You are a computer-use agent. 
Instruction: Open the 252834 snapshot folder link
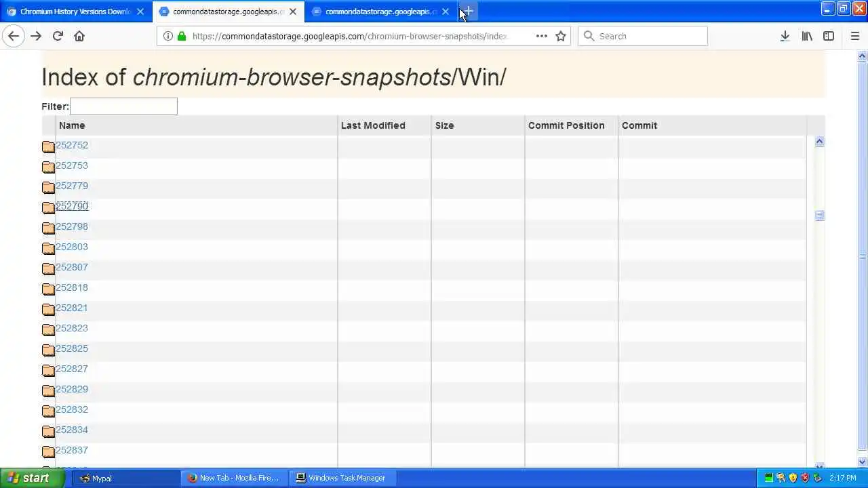point(72,430)
